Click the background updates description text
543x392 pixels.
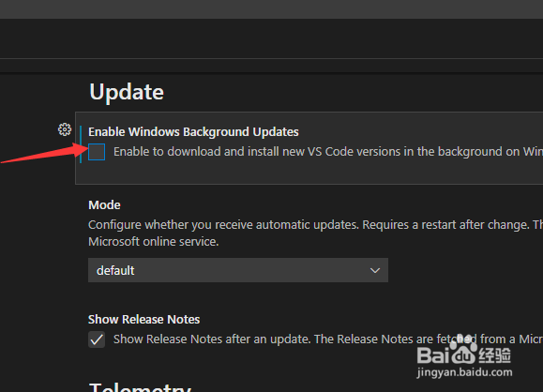tap(328, 152)
